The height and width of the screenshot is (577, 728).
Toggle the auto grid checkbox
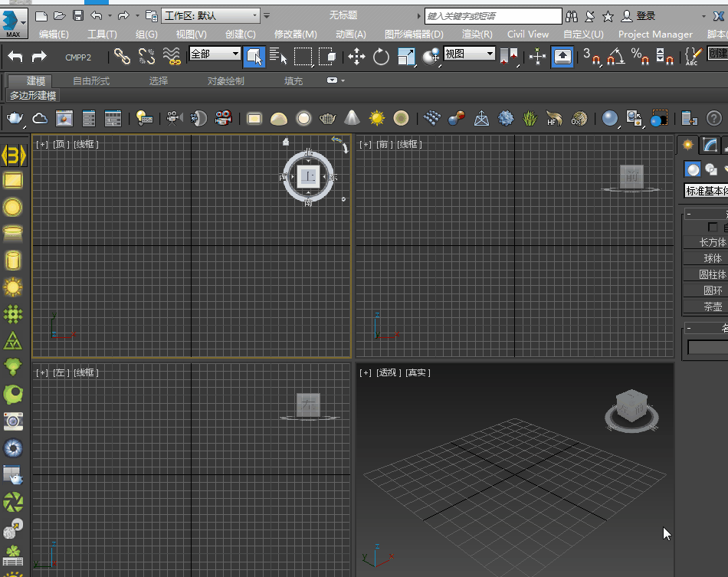click(713, 227)
